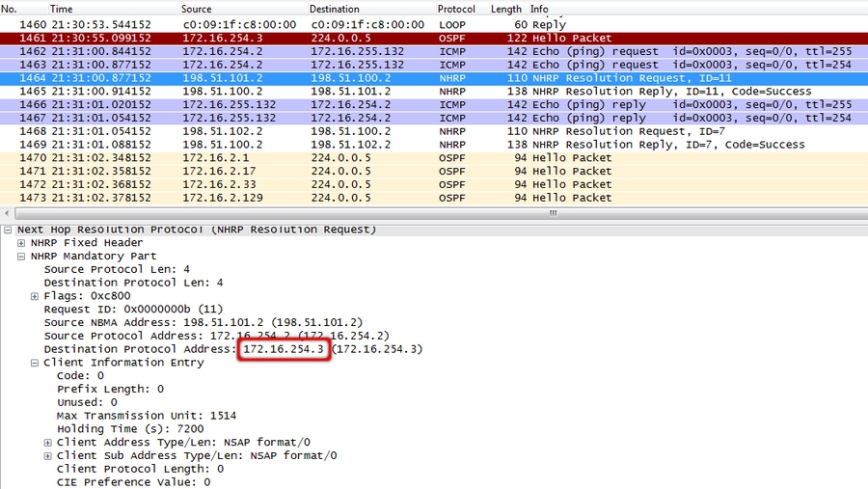Expand Client Address Type/Len details

[47, 442]
